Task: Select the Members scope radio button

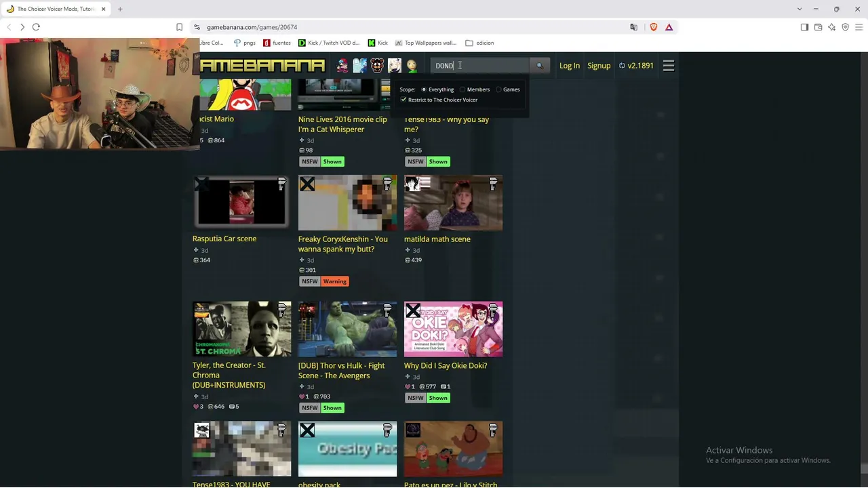Action: [x=462, y=89]
